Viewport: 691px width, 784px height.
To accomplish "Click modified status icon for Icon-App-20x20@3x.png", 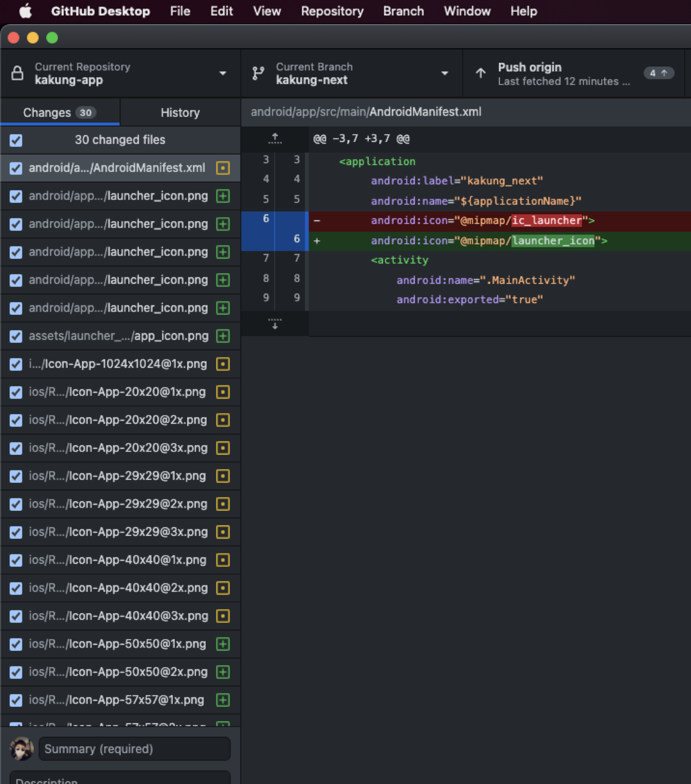I will pos(223,448).
